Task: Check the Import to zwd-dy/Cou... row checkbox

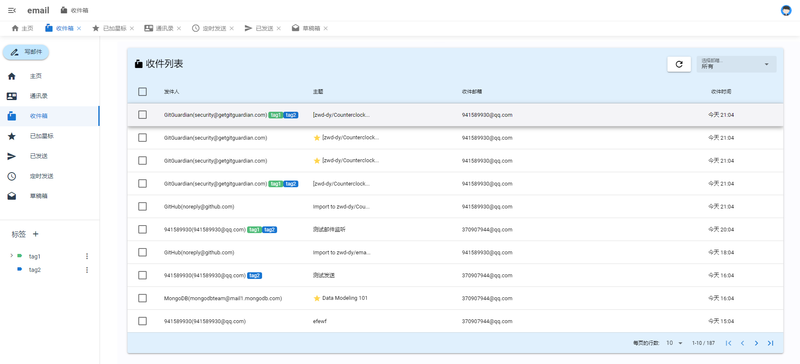Action: [x=142, y=206]
